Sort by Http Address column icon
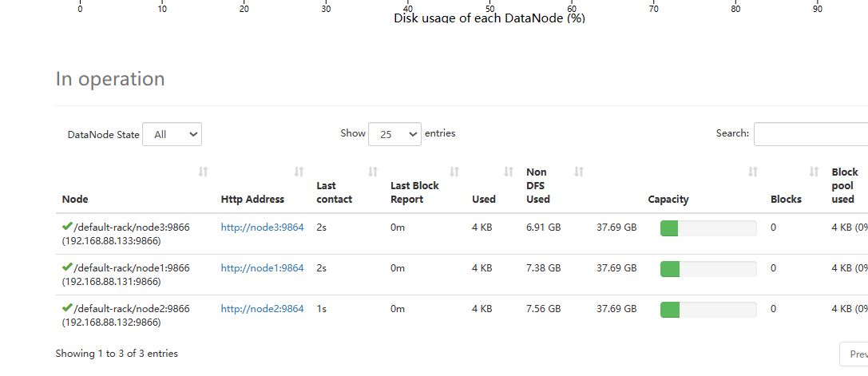Viewport: 868px width, 376px height. (x=299, y=172)
